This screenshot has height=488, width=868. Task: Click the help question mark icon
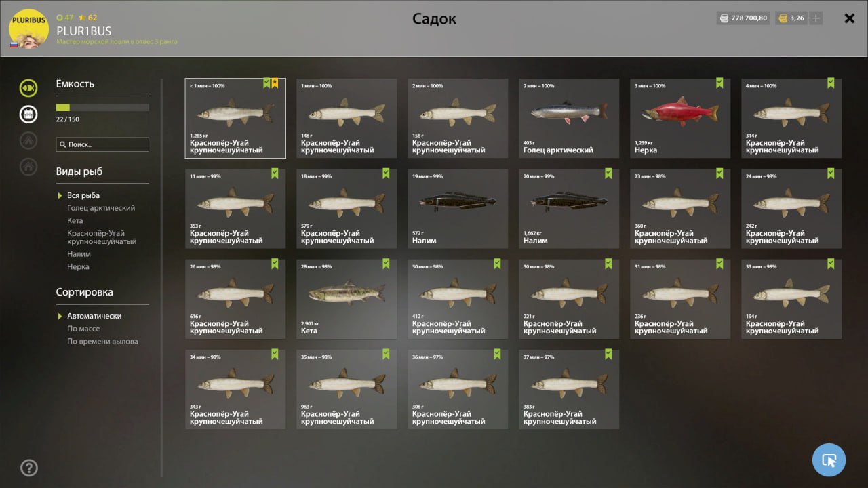tap(29, 468)
